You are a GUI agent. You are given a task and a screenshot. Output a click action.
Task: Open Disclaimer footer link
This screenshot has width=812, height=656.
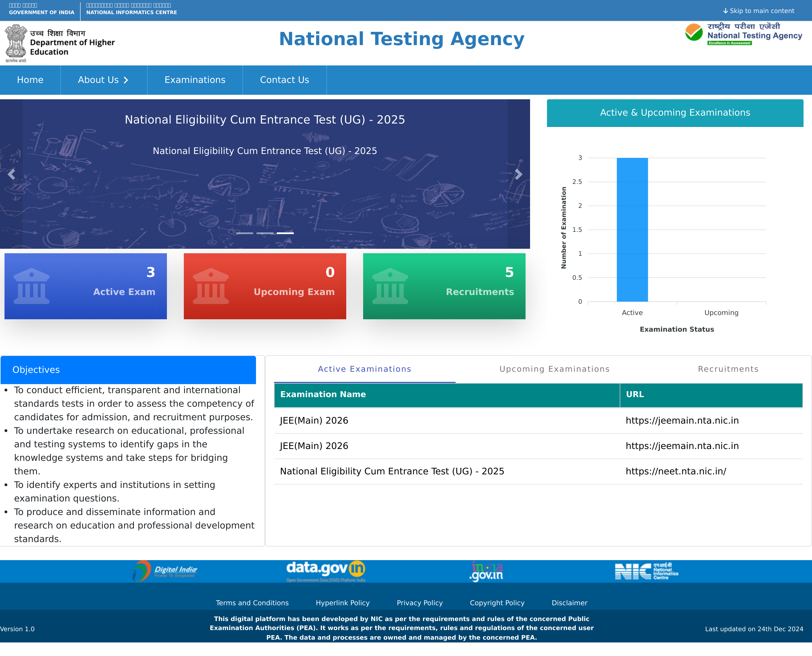[x=570, y=603]
